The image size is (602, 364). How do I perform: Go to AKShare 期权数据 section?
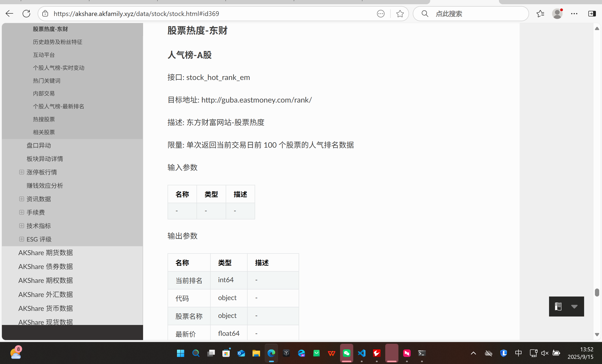pyautogui.click(x=45, y=281)
